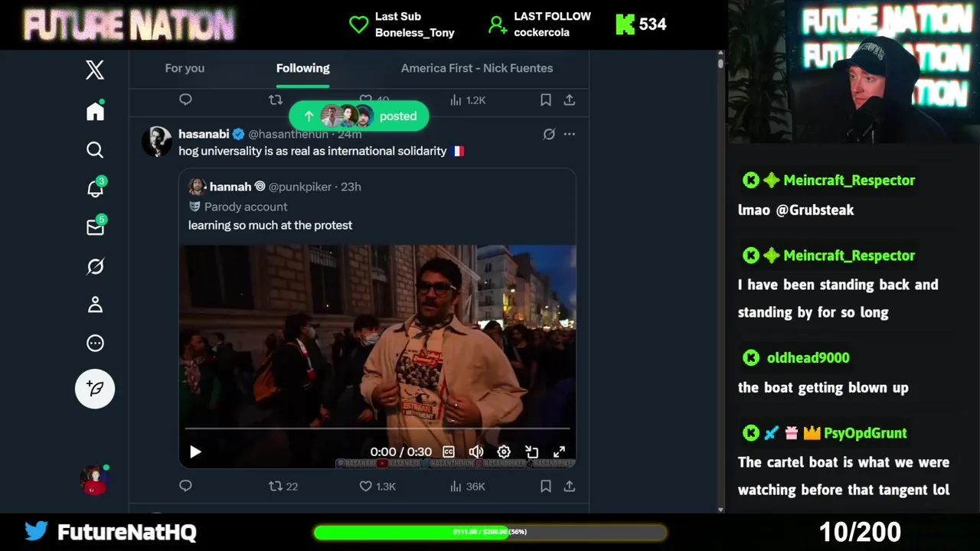Open the Search explore icon
The height and width of the screenshot is (551, 980).
pyautogui.click(x=95, y=150)
